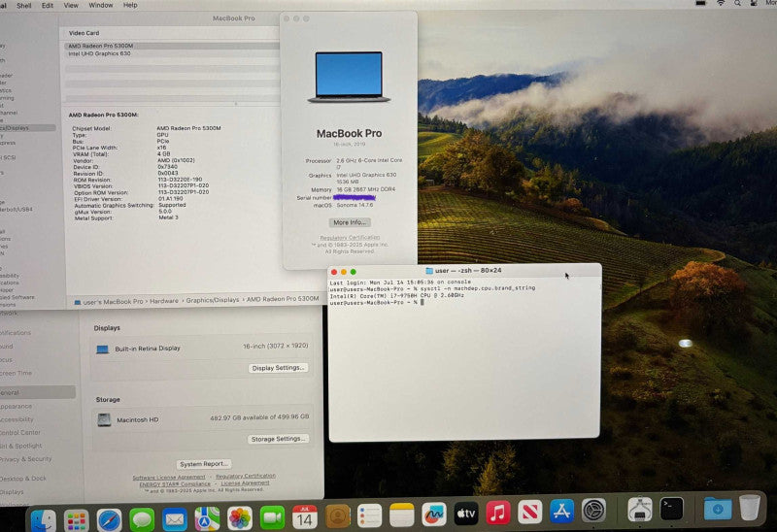The width and height of the screenshot is (777, 532).
Task: Open Mail app in the Dock
Action: click(x=175, y=519)
